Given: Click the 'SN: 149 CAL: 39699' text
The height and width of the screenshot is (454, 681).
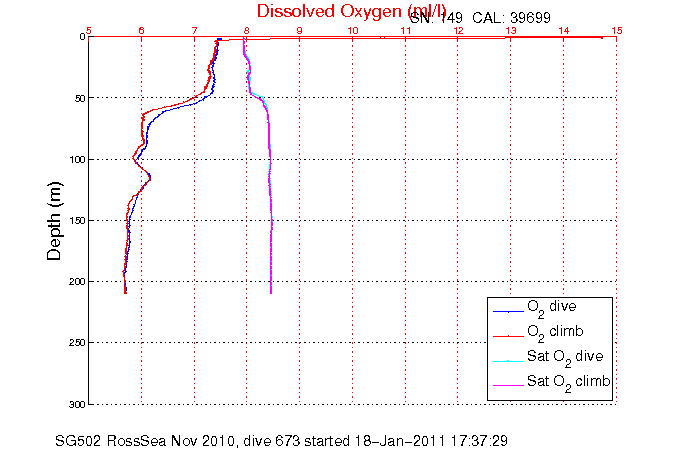Looking at the screenshot, I should [480, 18].
